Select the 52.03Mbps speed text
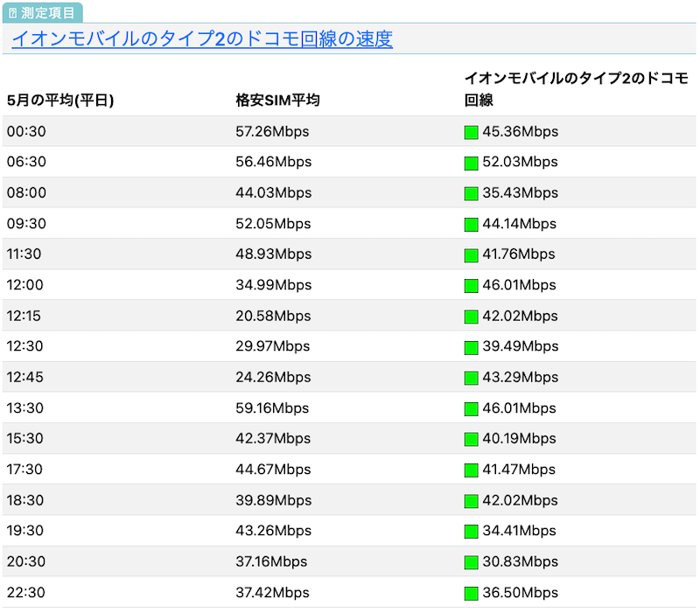The height and width of the screenshot is (613, 700). pos(521,162)
